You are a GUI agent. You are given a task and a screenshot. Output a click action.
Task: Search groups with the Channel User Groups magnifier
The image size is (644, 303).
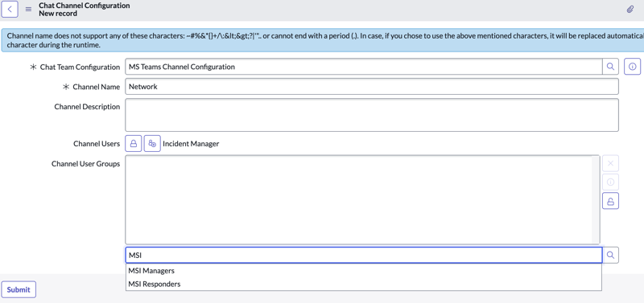click(610, 255)
